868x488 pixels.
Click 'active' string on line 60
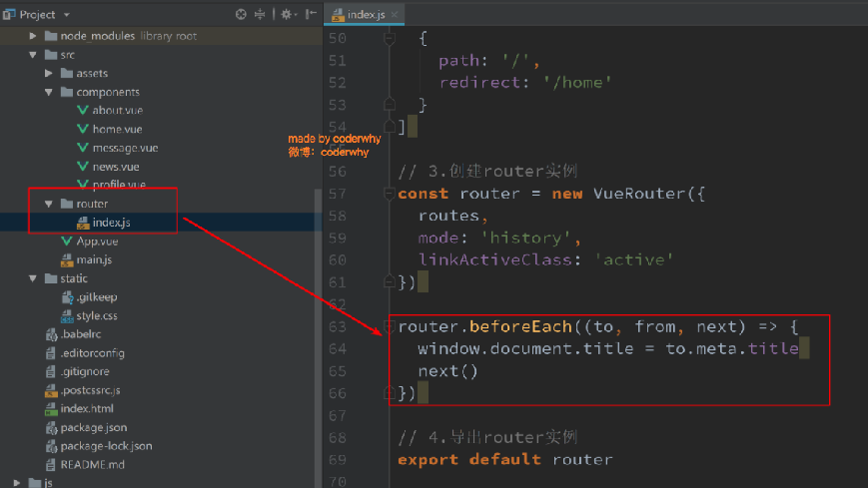pyautogui.click(x=634, y=259)
